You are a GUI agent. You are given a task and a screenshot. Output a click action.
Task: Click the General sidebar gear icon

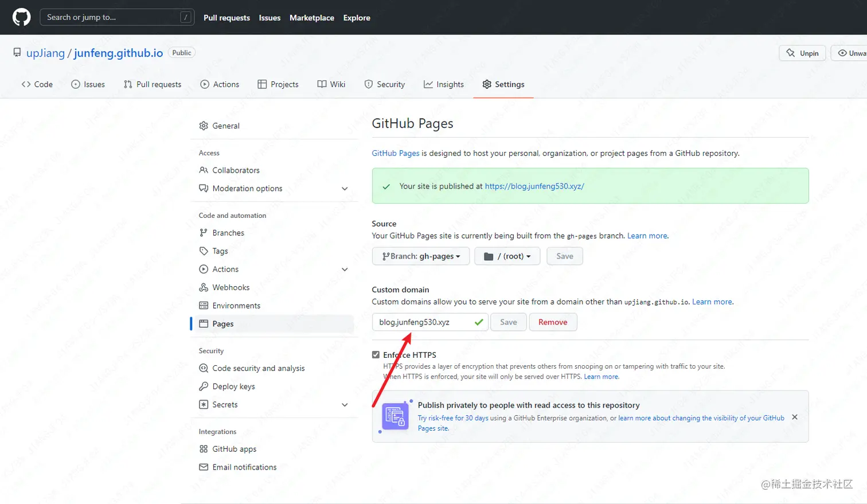tap(204, 126)
